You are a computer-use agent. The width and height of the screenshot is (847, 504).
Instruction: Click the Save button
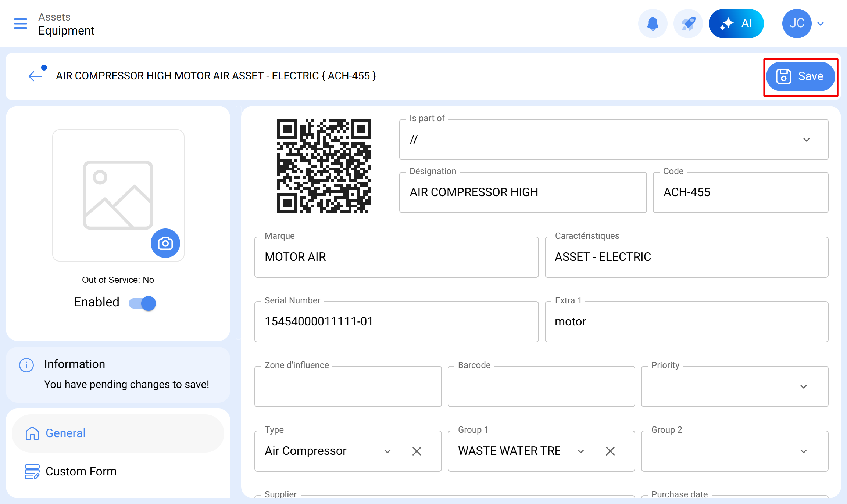(800, 76)
